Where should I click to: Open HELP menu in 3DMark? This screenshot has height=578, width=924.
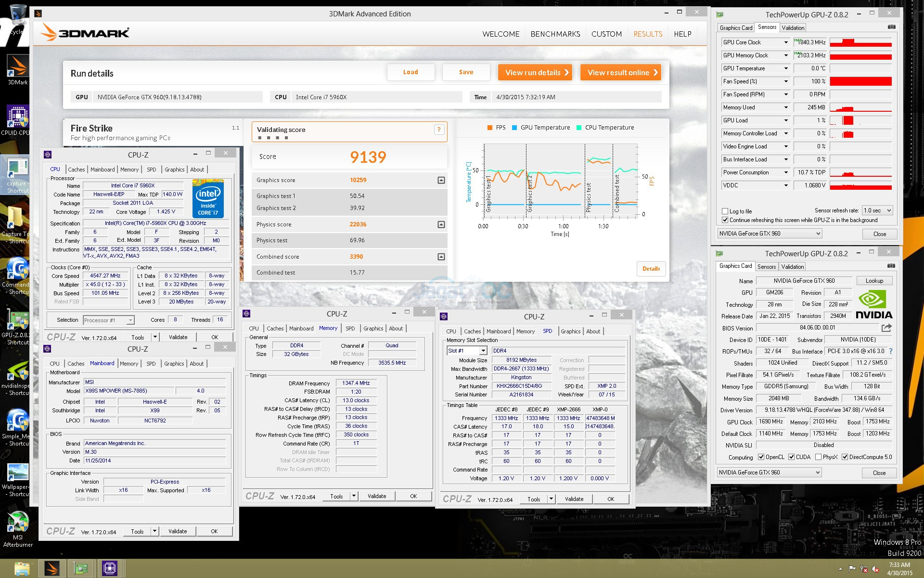[682, 34]
